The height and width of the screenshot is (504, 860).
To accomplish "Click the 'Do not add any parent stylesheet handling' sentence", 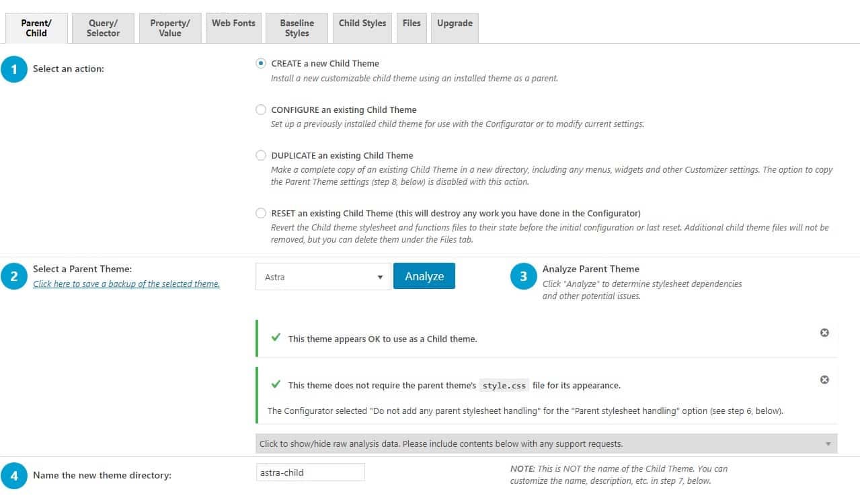I will pyautogui.click(x=525, y=411).
